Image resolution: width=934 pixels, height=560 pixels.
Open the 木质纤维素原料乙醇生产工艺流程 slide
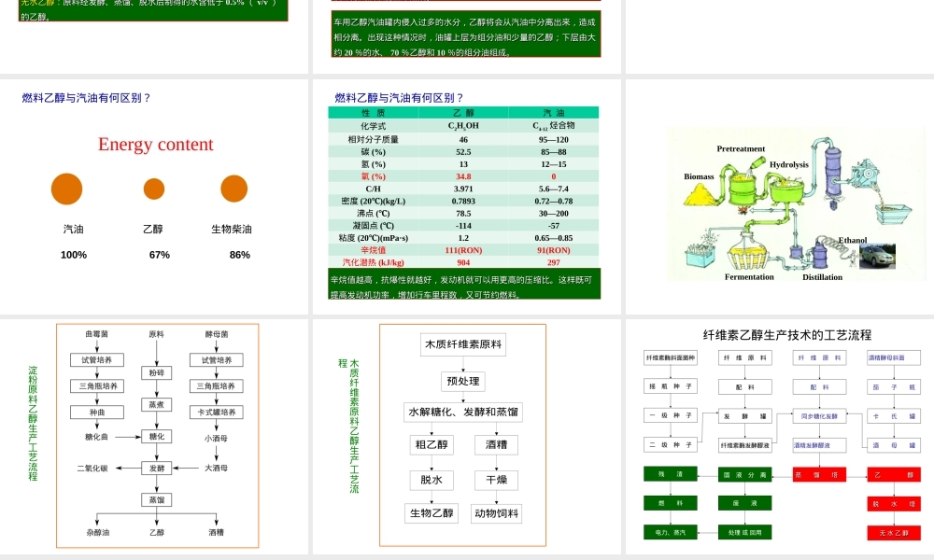pyautogui.click(x=466, y=436)
